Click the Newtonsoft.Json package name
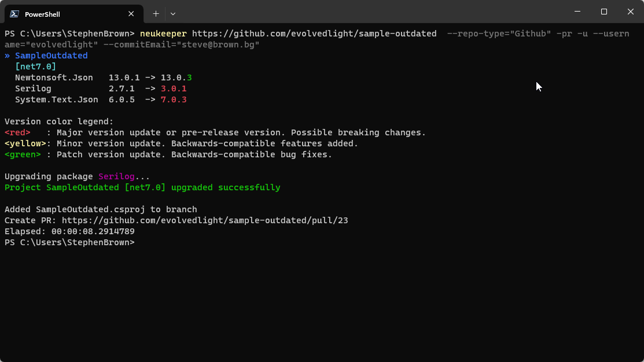The image size is (644, 362). (54, 77)
